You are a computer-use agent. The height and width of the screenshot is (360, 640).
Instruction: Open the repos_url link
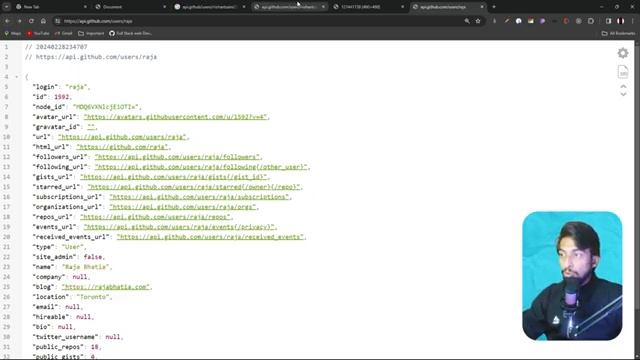pos(156,217)
